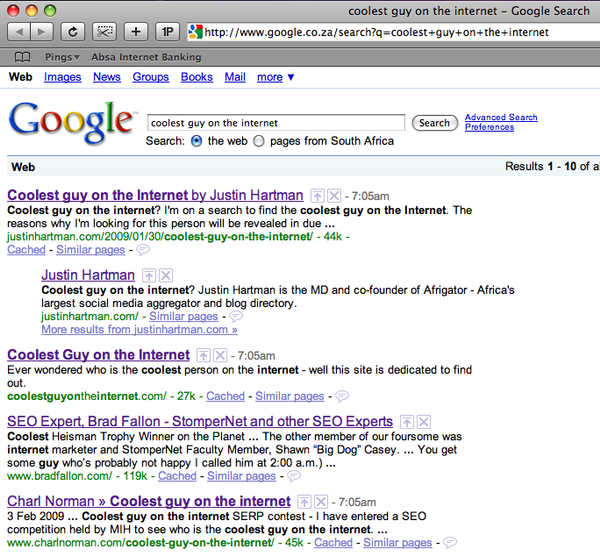600x556 pixels.
Task: Open Similar pages under justinhartman.com/ result
Action: click(x=184, y=316)
